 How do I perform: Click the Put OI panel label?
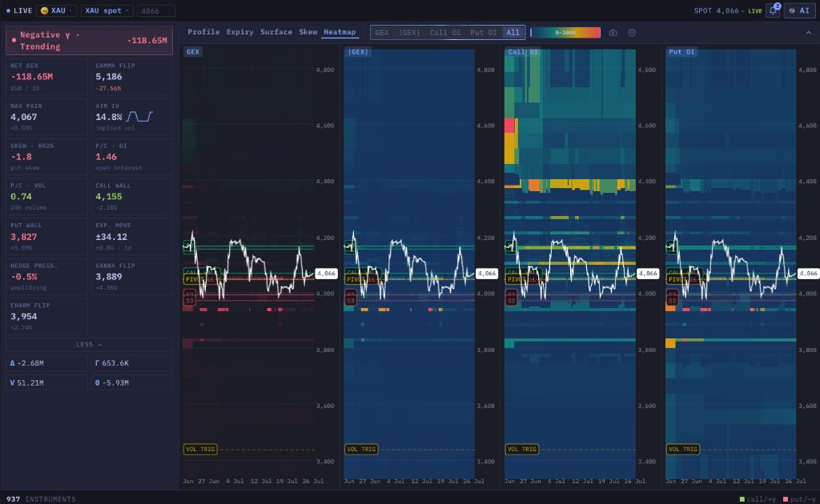tap(682, 52)
